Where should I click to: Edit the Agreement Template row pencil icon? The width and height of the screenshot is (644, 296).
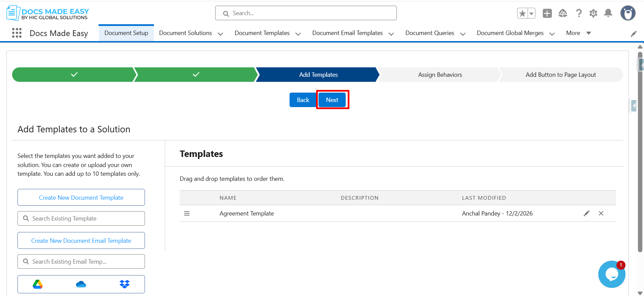click(x=586, y=213)
